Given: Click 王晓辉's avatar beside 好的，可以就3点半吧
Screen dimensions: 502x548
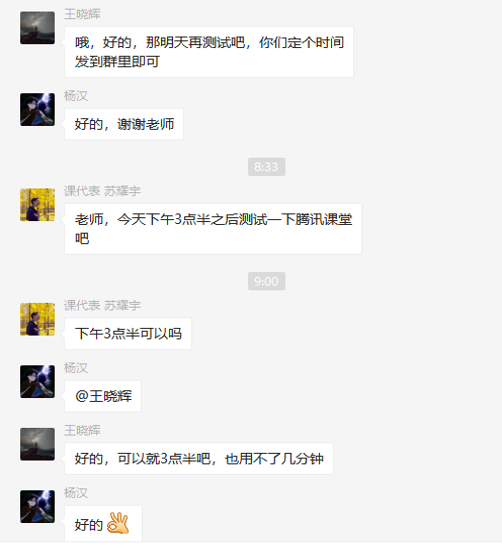Looking at the screenshot, I should pyautogui.click(x=37, y=444).
